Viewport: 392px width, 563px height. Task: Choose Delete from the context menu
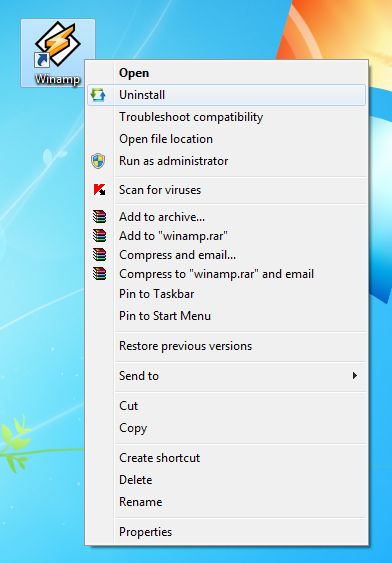pyautogui.click(x=227, y=480)
